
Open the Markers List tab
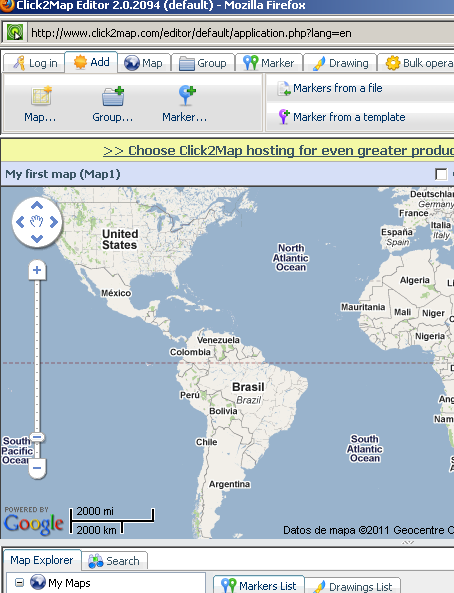coord(259,585)
